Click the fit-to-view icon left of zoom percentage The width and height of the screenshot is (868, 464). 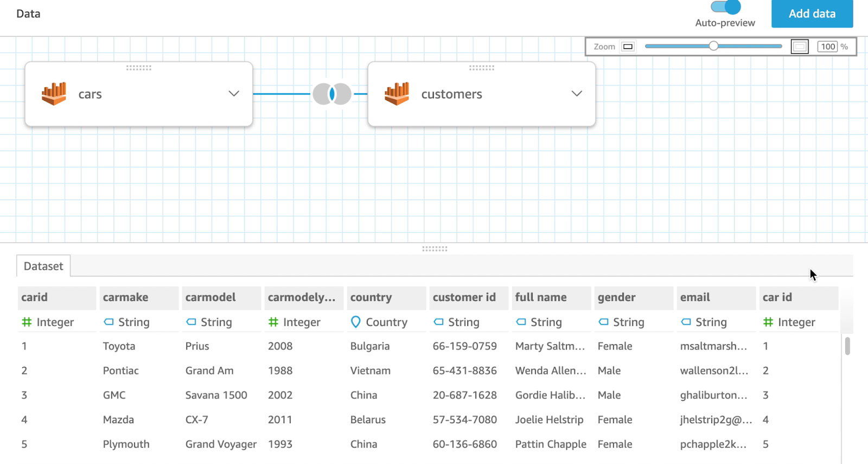800,47
